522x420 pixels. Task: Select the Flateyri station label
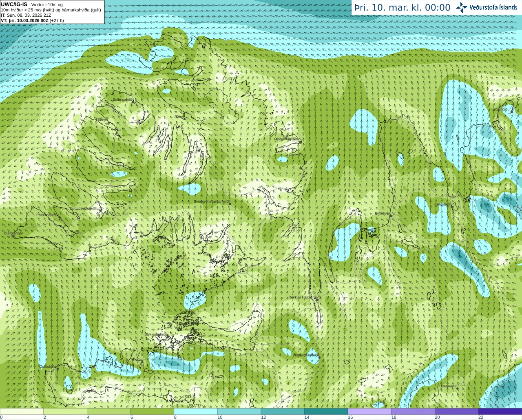[101, 120]
